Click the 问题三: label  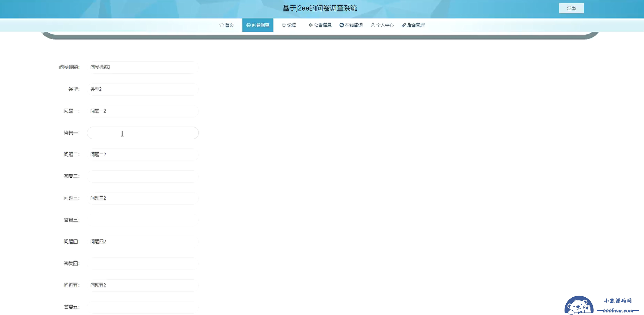tap(72, 198)
